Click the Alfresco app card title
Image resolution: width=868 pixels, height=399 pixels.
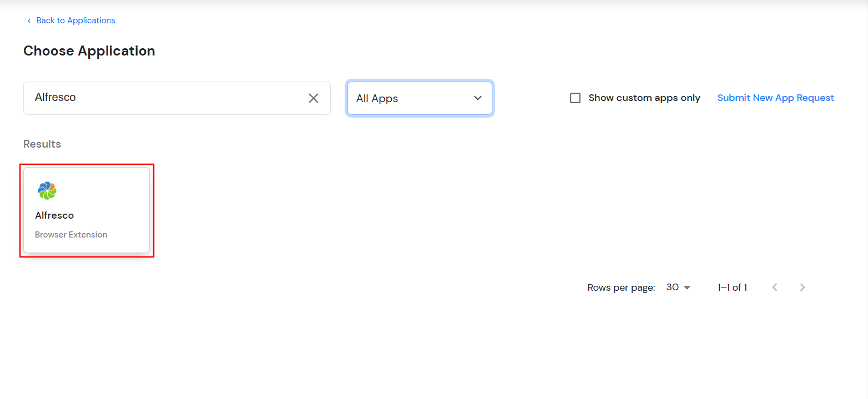(x=54, y=215)
